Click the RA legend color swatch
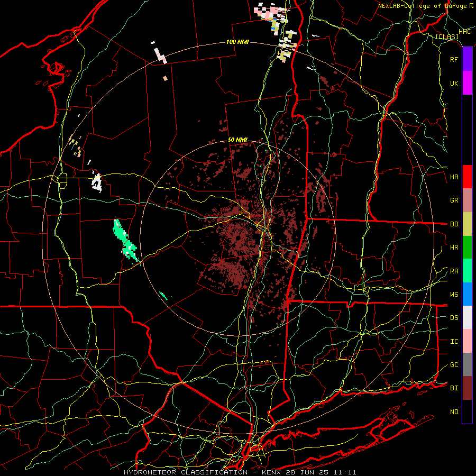Screen dimensions: 476x476 click(x=467, y=271)
